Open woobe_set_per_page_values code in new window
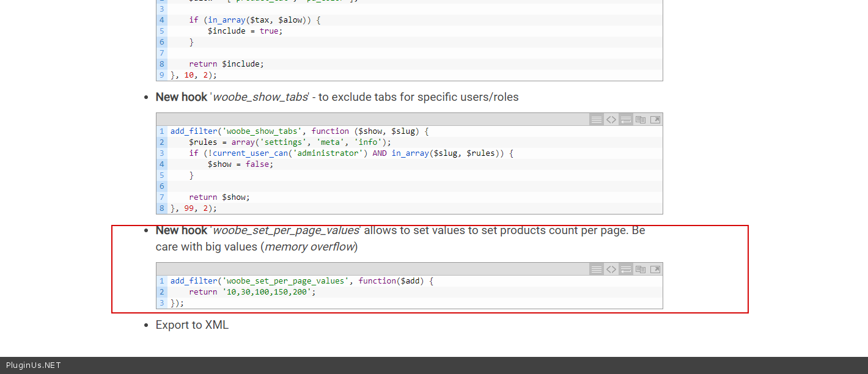Image resolution: width=868 pixels, height=374 pixels. [655, 269]
